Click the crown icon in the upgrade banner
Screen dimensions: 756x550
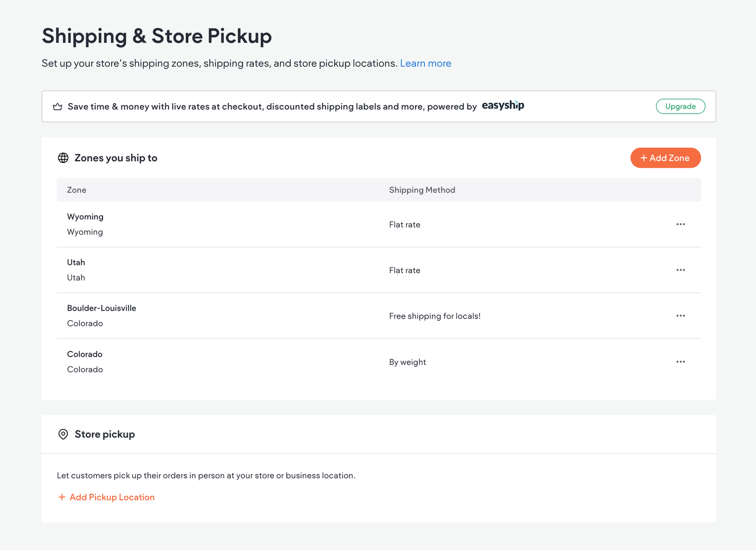coord(57,107)
